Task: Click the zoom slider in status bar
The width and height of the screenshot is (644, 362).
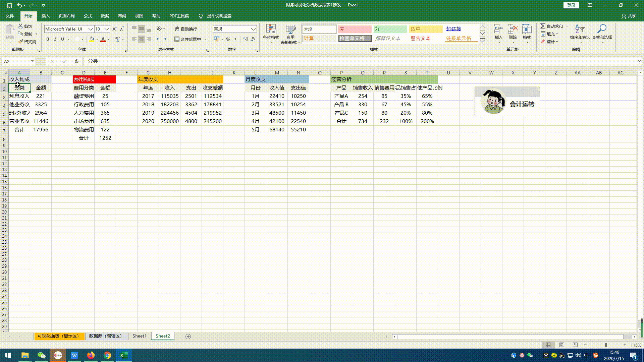Action: [605, 345]
